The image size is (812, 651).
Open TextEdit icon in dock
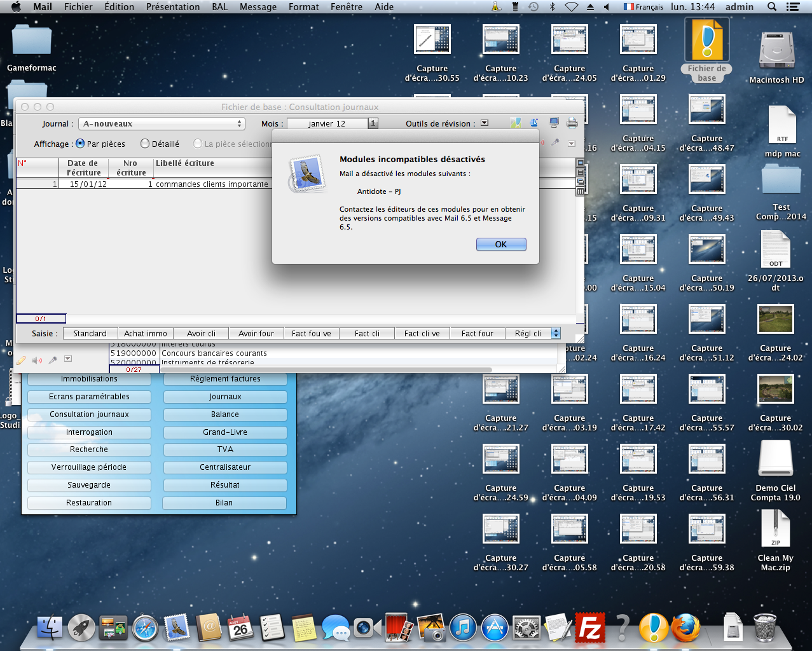[558, 628]
